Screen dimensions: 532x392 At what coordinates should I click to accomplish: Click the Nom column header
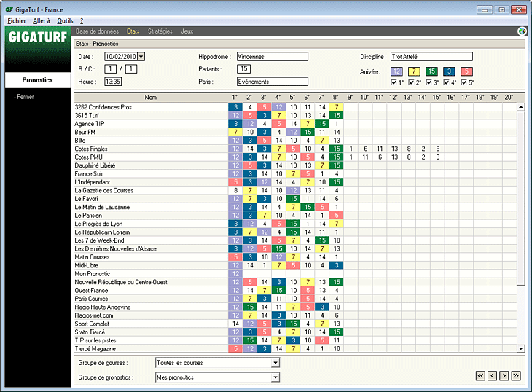pos(151,98)
